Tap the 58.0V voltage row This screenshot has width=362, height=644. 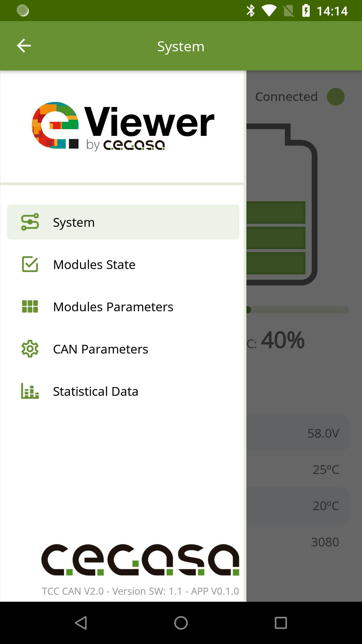pyautogui.click(x=298, y=433)
